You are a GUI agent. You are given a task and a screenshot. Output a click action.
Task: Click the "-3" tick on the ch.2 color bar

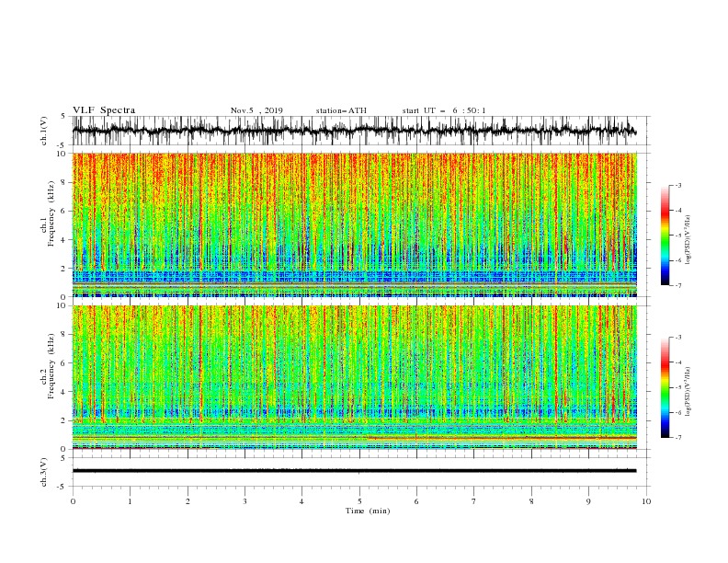678,338
